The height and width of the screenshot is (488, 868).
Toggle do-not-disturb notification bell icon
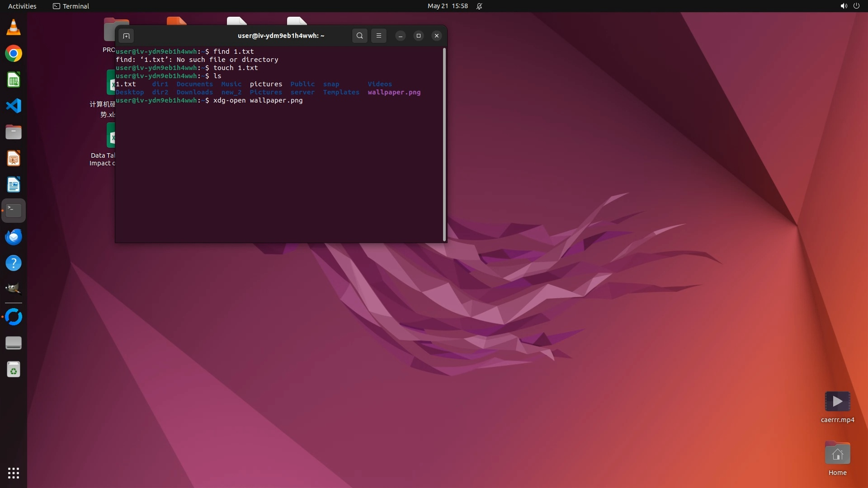[x=479, y=6]
